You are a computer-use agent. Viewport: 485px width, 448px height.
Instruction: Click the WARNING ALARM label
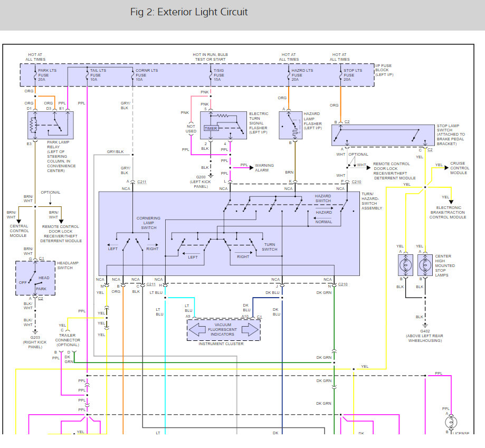point(264,168)
